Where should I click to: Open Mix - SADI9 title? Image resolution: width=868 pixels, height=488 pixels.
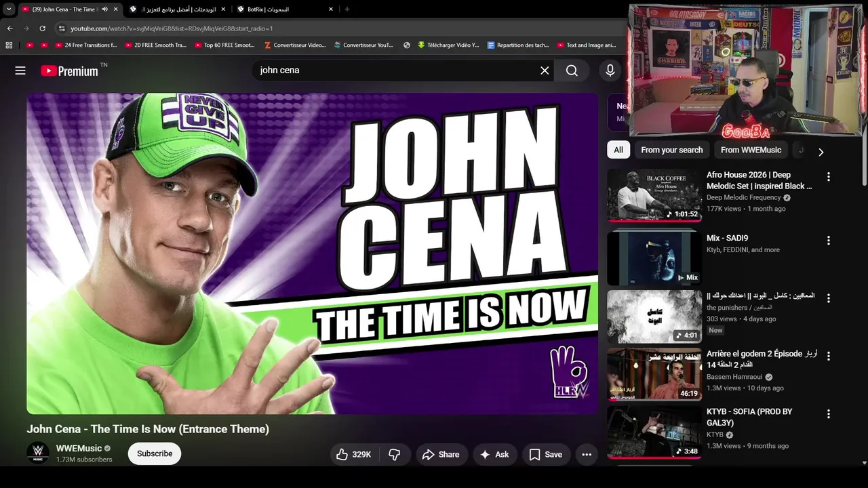click(727, 238)
